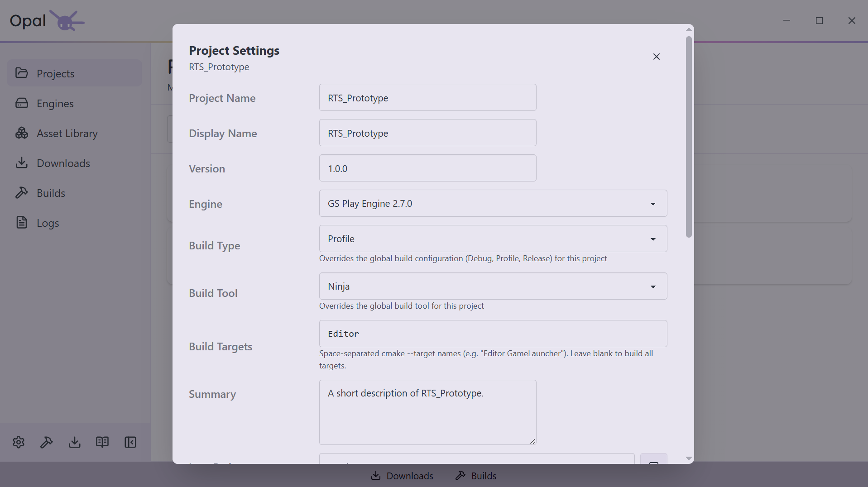
Task: Collapse the sidebar with the panel icon
Action: [130, 442]
